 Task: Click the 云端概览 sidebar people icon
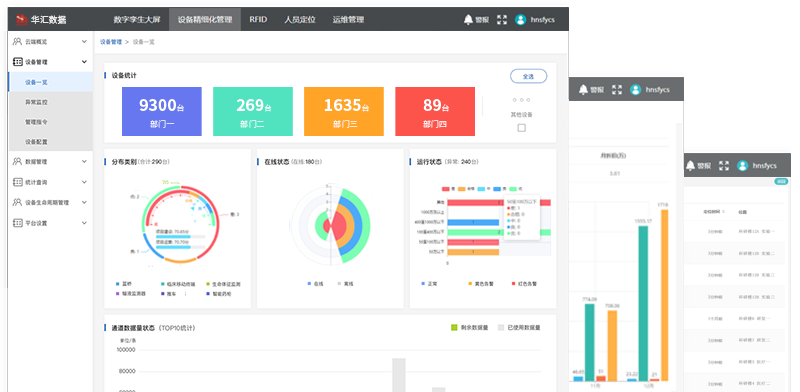pos(17,41)
